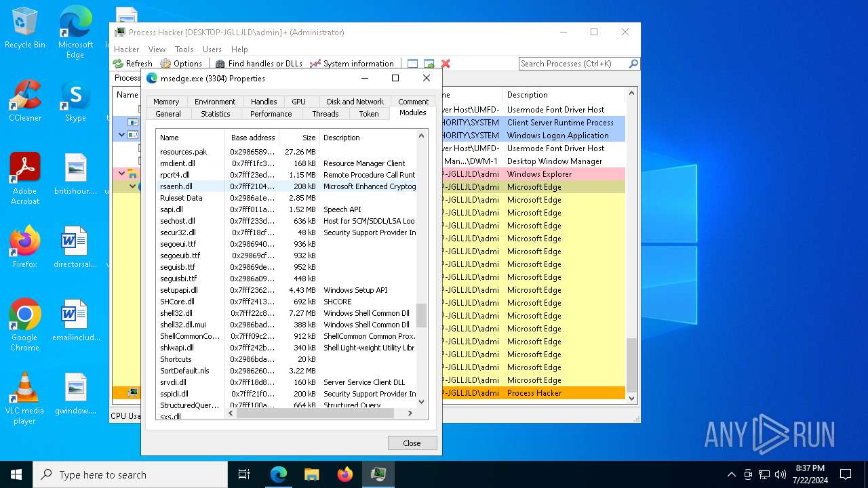Screen dimensions: 868x488
Task: Click the Windows Start button
Action: [x=16, y=474]
